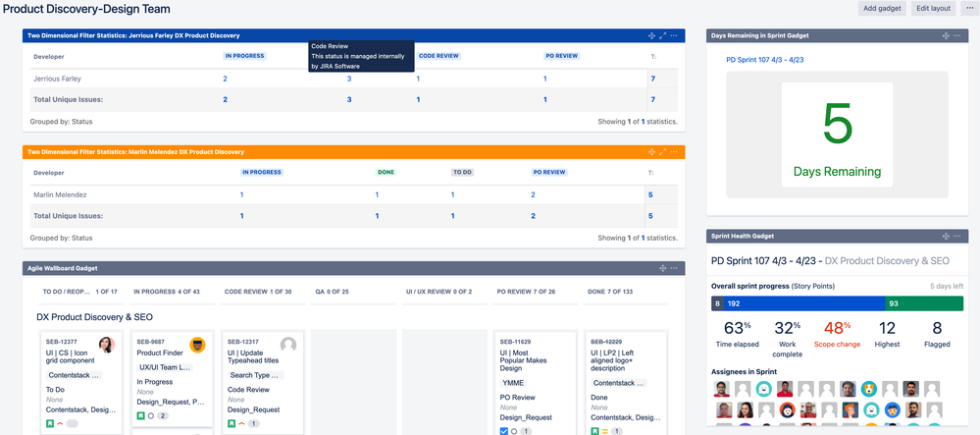Click the Edit layout button
The width and height of the screenshot is (980, 435).
point(933,8)
